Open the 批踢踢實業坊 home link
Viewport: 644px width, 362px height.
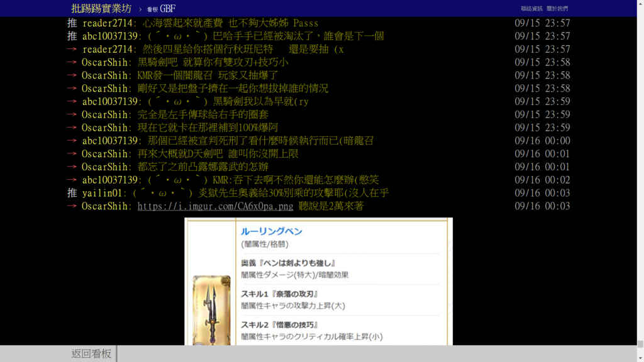(101, 8)
